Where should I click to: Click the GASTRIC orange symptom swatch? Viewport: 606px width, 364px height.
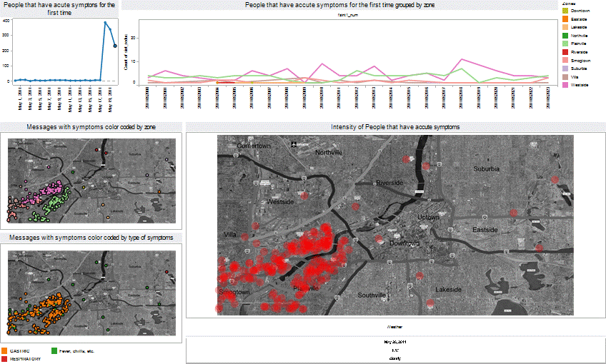coord(4,351)
